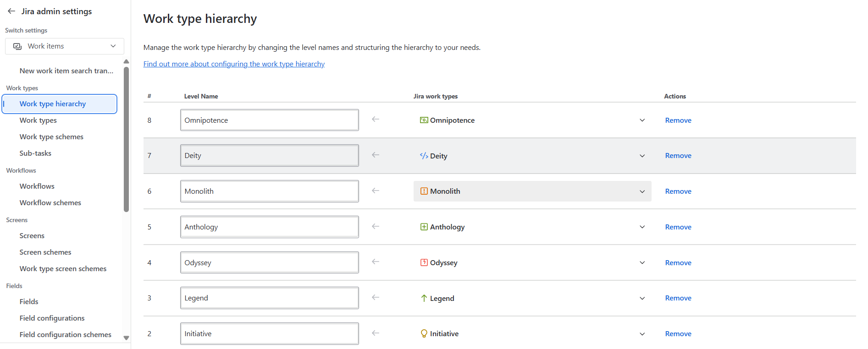Click the Initiative lightbulb icon

coord(424,333)
